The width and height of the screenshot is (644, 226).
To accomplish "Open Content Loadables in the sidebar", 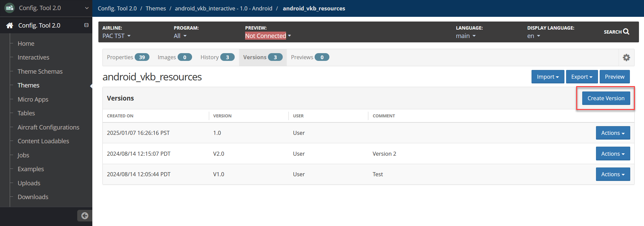I will click(43, 141).
